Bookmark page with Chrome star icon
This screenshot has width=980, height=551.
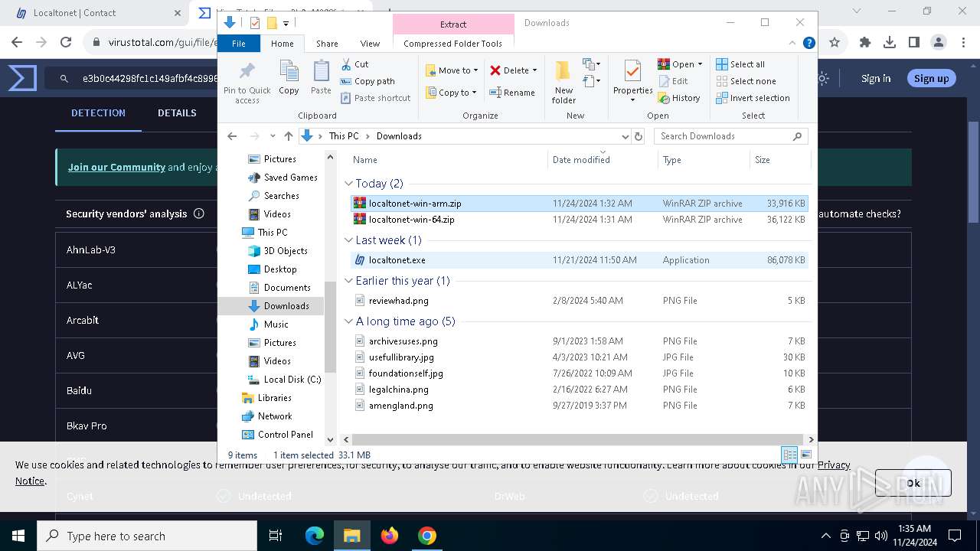tap(835, 43)
